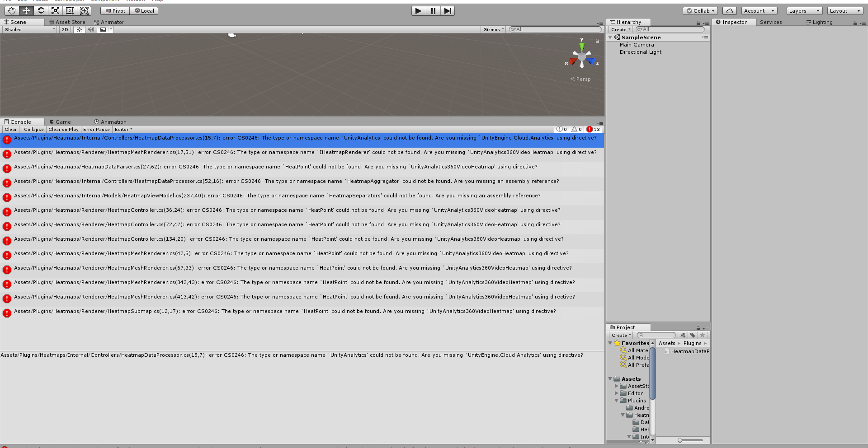Viewport: 868px width, 448px height.
Task: Expand the Editor folder in Project
Action: (617, 393)
